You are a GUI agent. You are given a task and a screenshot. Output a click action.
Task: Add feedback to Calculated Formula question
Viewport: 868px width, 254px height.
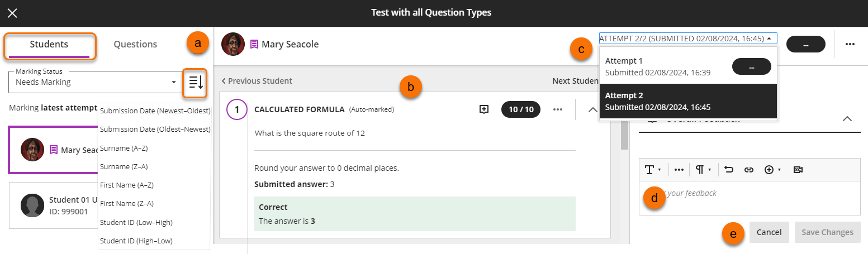(484, 109)
